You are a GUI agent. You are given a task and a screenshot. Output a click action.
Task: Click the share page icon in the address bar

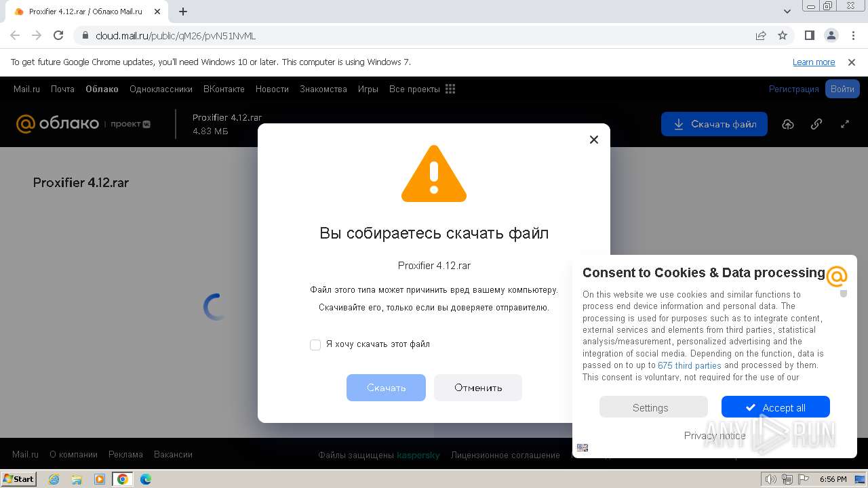(x=761, y=35)
